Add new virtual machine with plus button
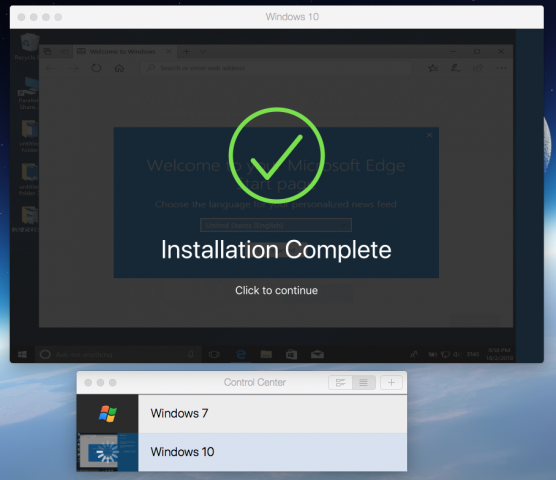Image resolution: width=556 pixels, height=480 pixels. (x=391, y=383)
